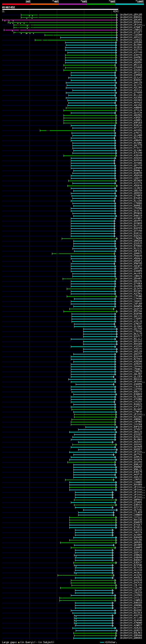The height and width of the screenshot is (644, 146).
Task: Click hit label UniRef100_Q9PAG6
Action: [x=131, y=636]
